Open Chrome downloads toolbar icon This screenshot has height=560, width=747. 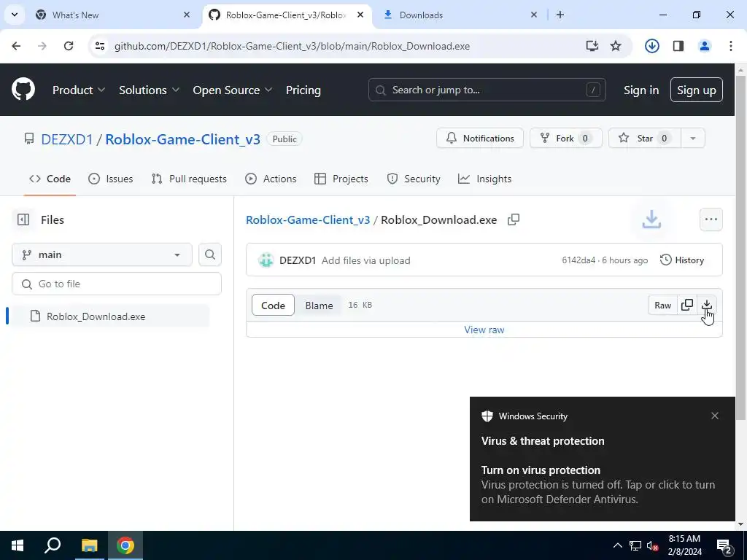click(x=651, y=46)
